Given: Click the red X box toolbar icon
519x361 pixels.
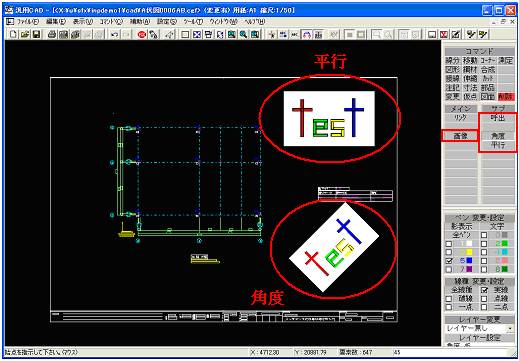Looking at the screenshot, I should point(444,34).
